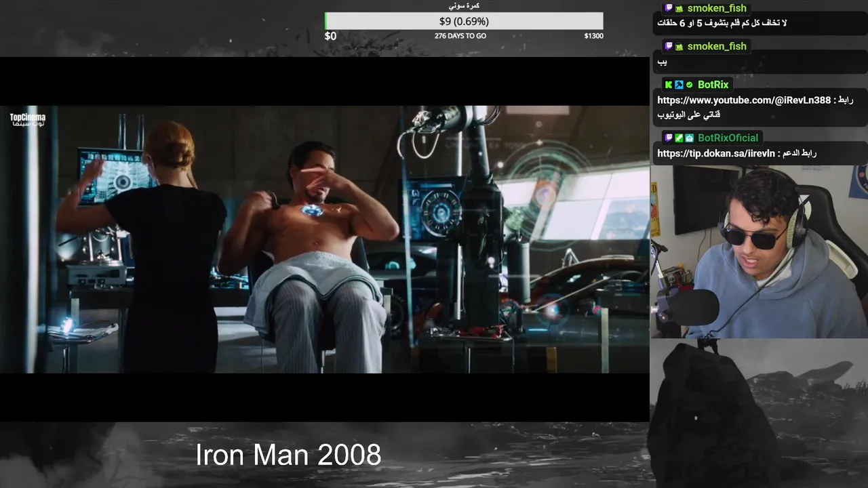The width and height of the screenshot is (868, 488).
Task: Click the streamer webcam feed
Action: click(x=759, y=251)
